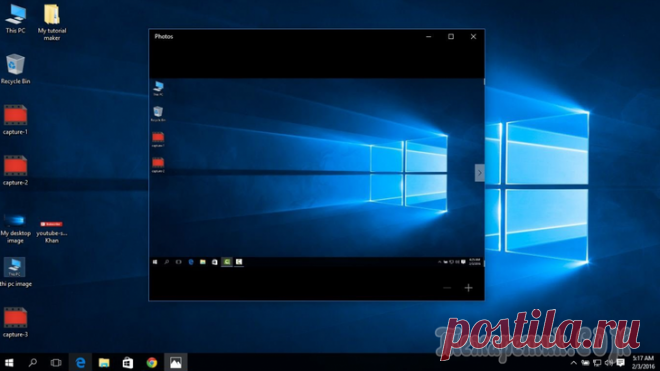Open File Explorer from the taskbar
Screen dimensions: 660x371
click(x=104, y=362)
